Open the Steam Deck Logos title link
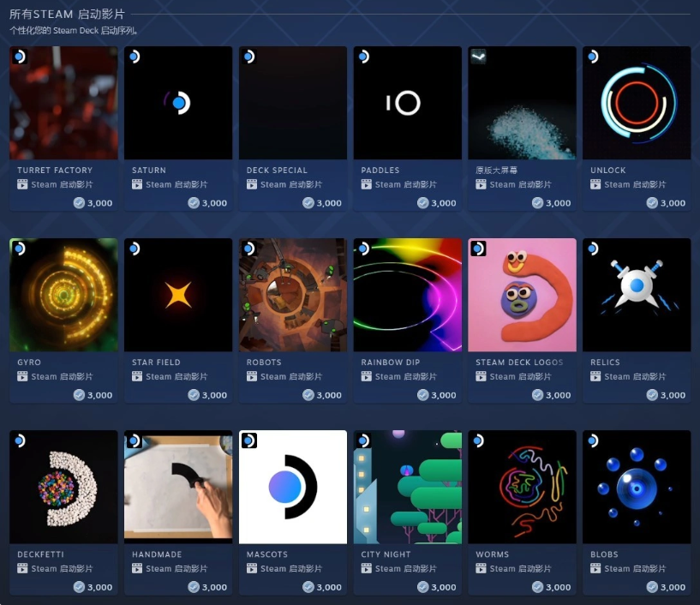 pos(519,362)
